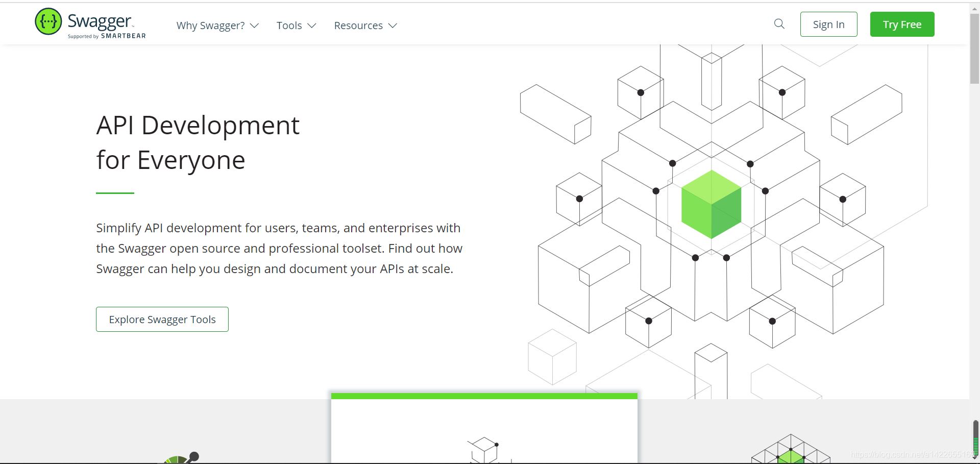Click the page's vertical scrollbar thumb
This screenshot has width=980, height=464.
pos(974,48)
